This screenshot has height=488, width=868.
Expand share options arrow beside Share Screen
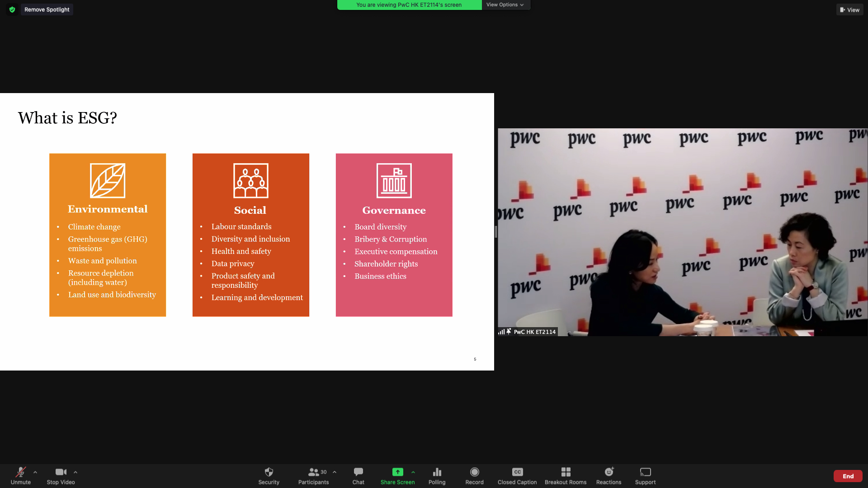point(413,472)
